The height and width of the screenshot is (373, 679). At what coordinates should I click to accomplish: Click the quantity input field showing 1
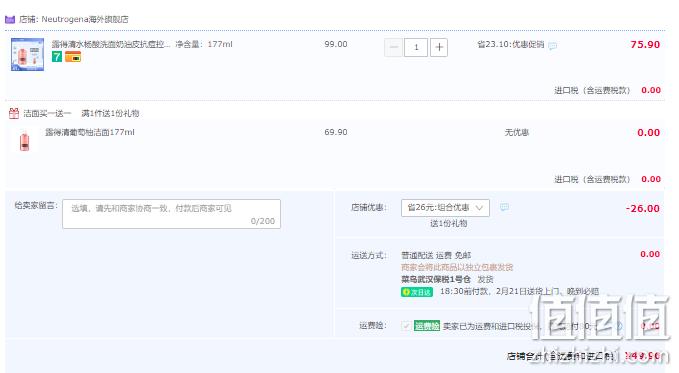point(416,47)
